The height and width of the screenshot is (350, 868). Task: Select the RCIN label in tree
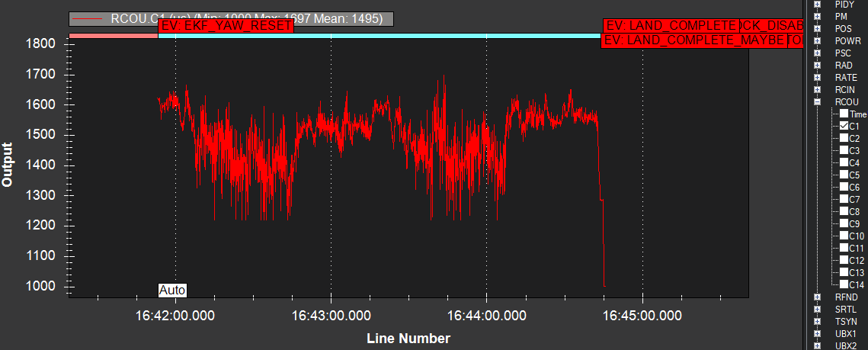(x=844, y=90)
